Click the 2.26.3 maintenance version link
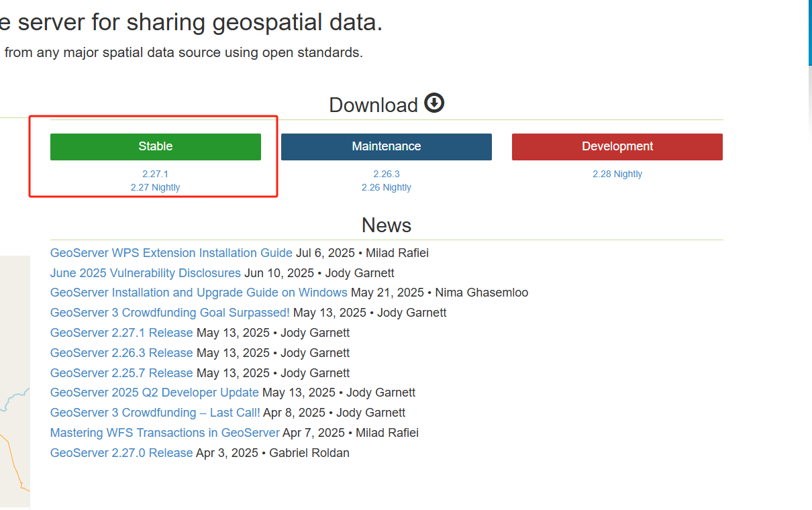Screen dimensions: 812x510 [x=387, y=174]
